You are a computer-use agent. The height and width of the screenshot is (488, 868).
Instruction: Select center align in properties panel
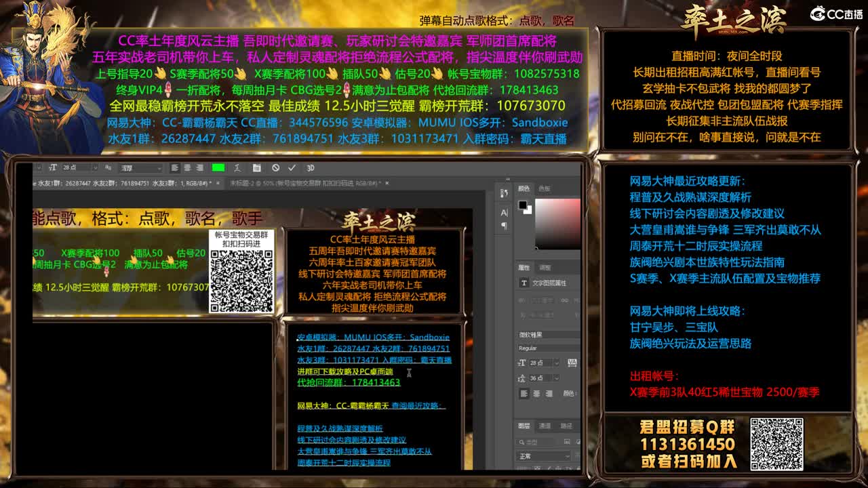(536, 393)
